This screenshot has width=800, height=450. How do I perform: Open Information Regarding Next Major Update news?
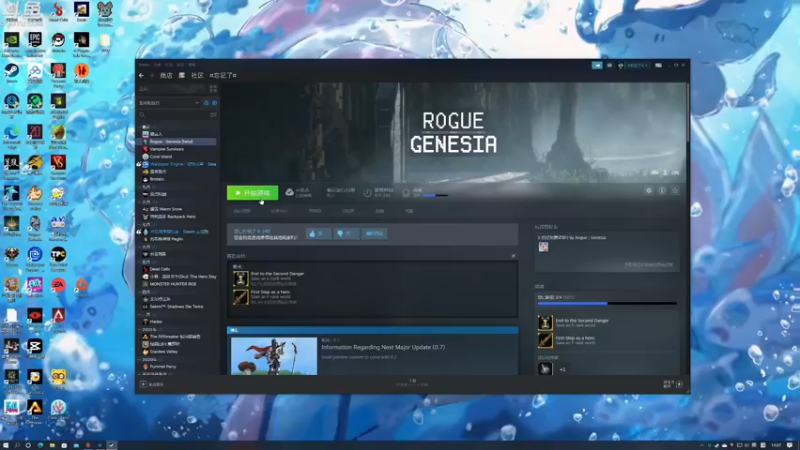pos(383,347)
